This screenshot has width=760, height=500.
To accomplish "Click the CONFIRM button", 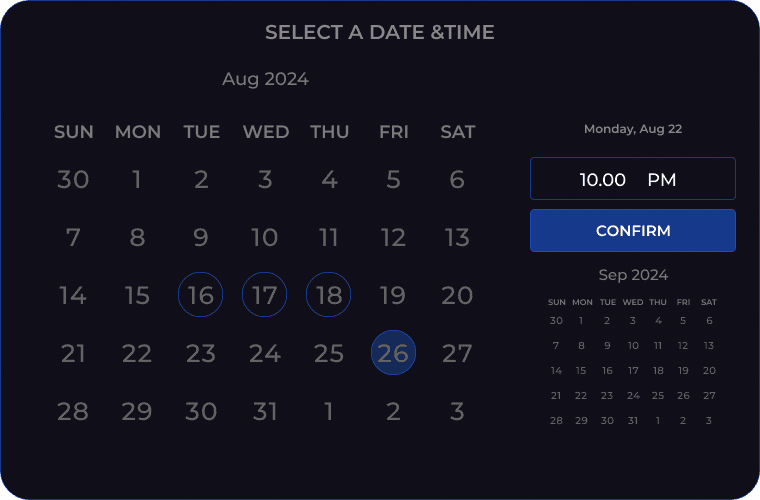I will pos(633,231).
